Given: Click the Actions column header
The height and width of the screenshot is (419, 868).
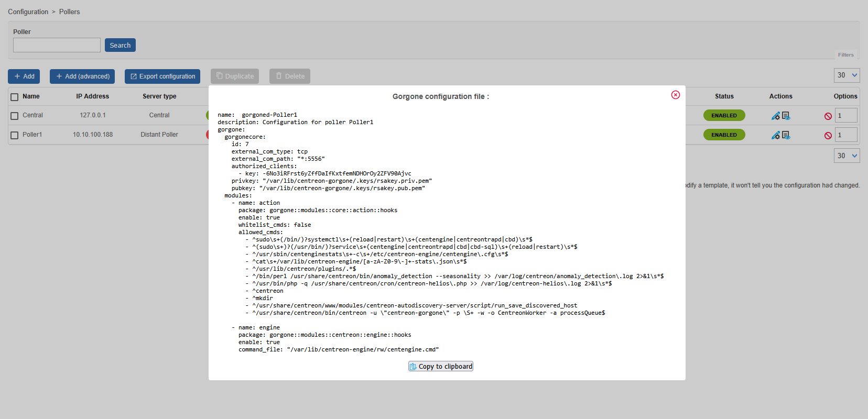Looking at the screenshot, I should point(780,96).
